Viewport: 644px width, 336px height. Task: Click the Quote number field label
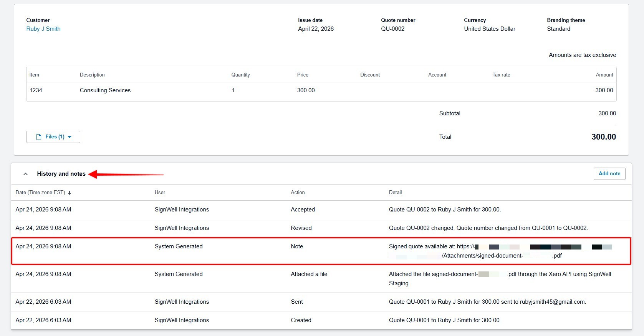(398, 20)
